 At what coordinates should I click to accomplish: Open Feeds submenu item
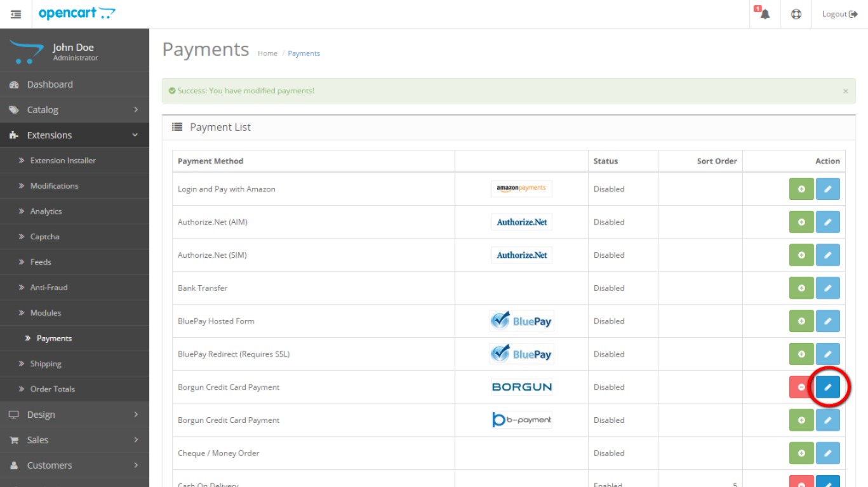[74, 262]
